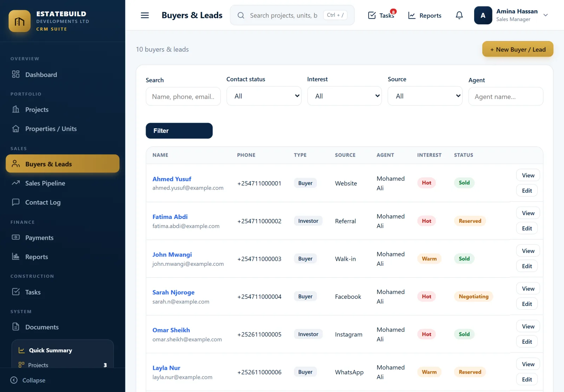Click Layla Nur's Reserved status badge
Image resolution: width=564 pixels, height=392 pixels.
tap(470, 372)
